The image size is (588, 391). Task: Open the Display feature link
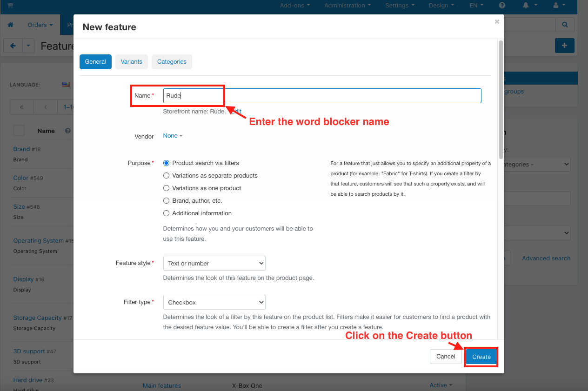tap(23, 279)
